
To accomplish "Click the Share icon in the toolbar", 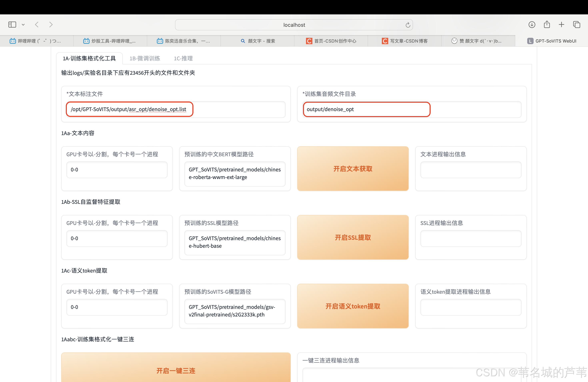I will click(547, 24).
